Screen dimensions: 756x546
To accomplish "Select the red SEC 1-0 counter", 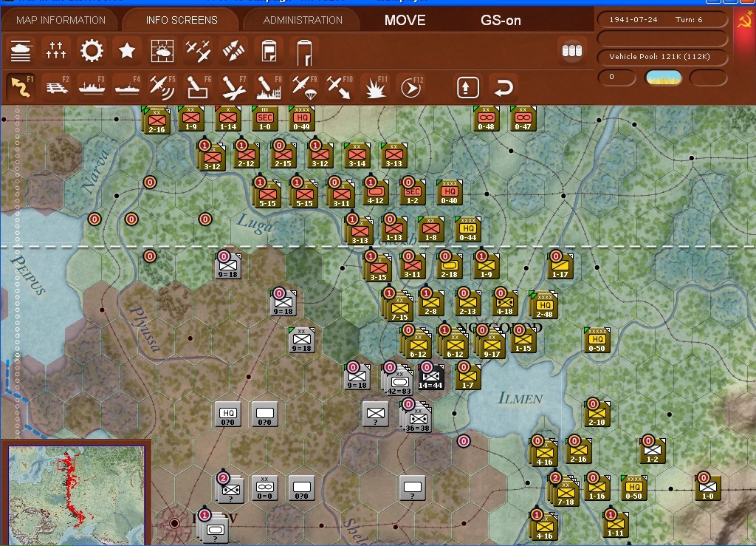I will point(265,119).
